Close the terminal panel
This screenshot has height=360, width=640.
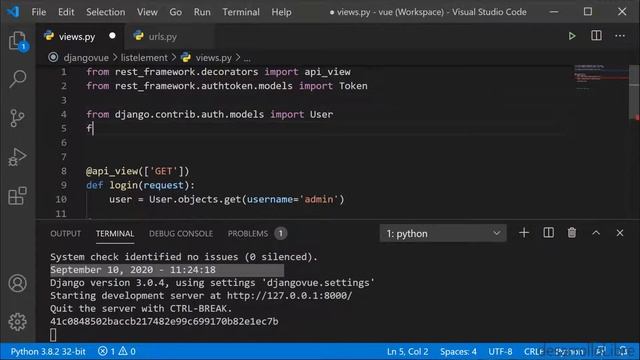click(x=620, y=233)
